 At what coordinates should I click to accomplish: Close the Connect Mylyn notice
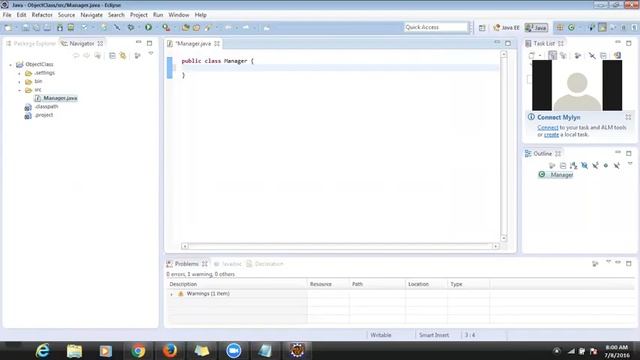(628, 117)
